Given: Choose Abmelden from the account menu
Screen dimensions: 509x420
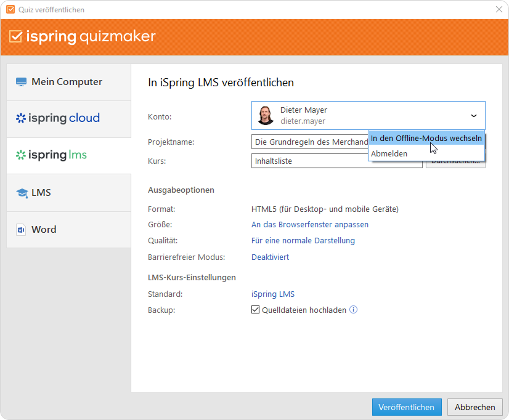Looking at the screenshot, I should click(389, 153).
